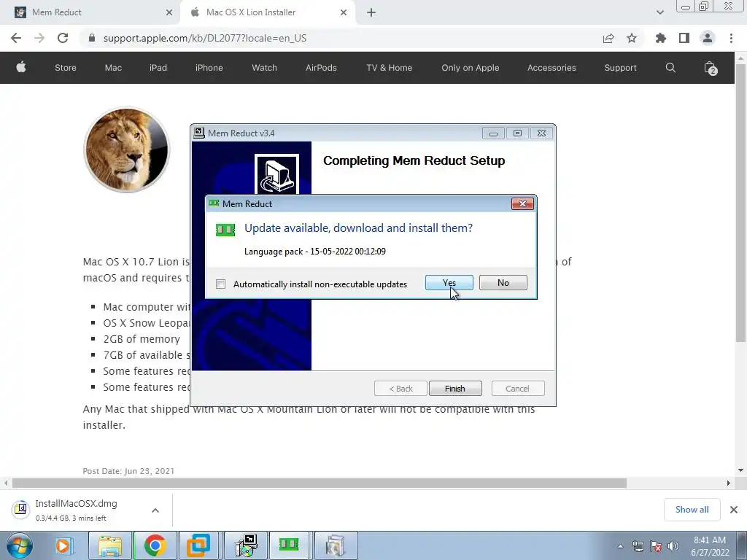Go back to previous page
This screenshot has height=560, width=747.
pos(16,38)
